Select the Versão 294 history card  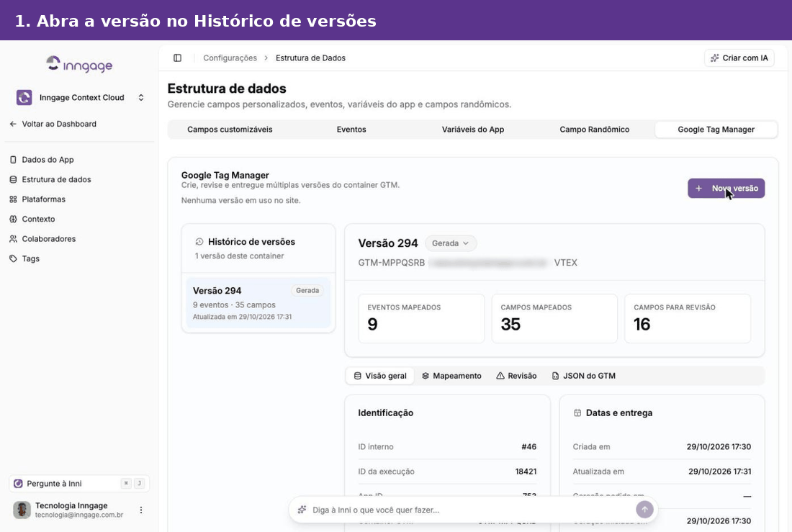pyautogui.click(x=258, y=303)
